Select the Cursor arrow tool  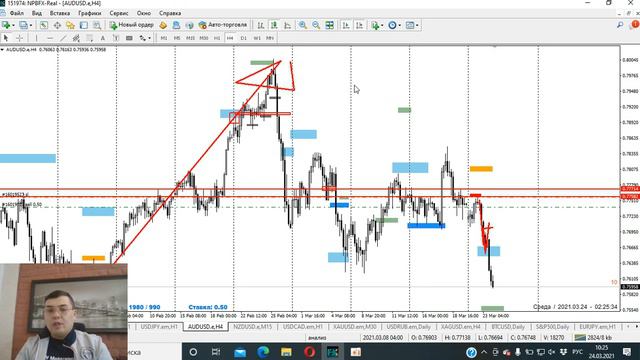(6, 38)
